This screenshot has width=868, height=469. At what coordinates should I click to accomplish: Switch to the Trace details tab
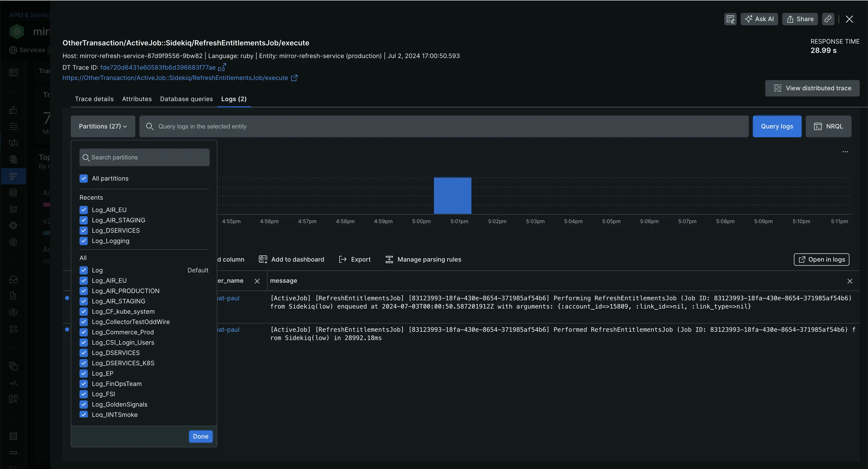coord(94,99)
